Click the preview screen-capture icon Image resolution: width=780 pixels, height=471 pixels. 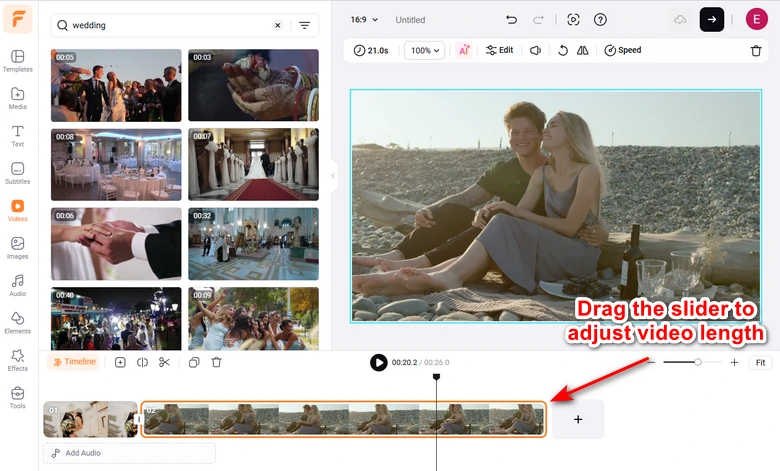point(573,20)
